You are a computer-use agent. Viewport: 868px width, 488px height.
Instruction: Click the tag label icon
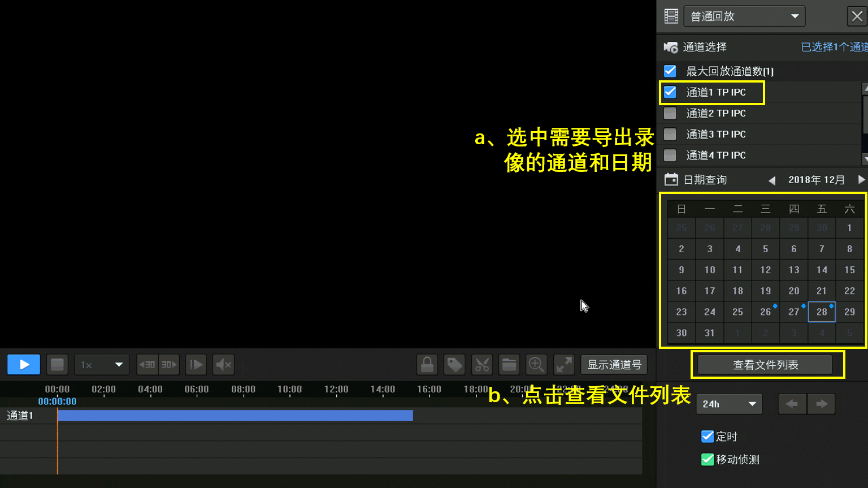[454, 365]
